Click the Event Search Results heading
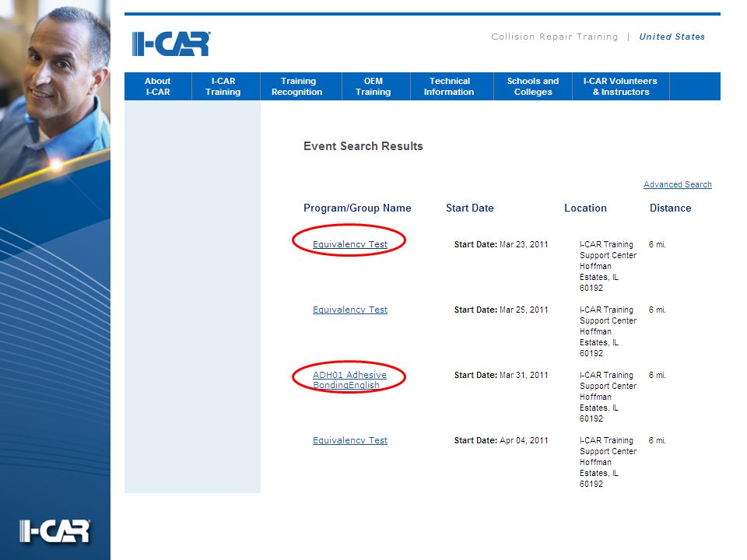 (x=363, y=146)
